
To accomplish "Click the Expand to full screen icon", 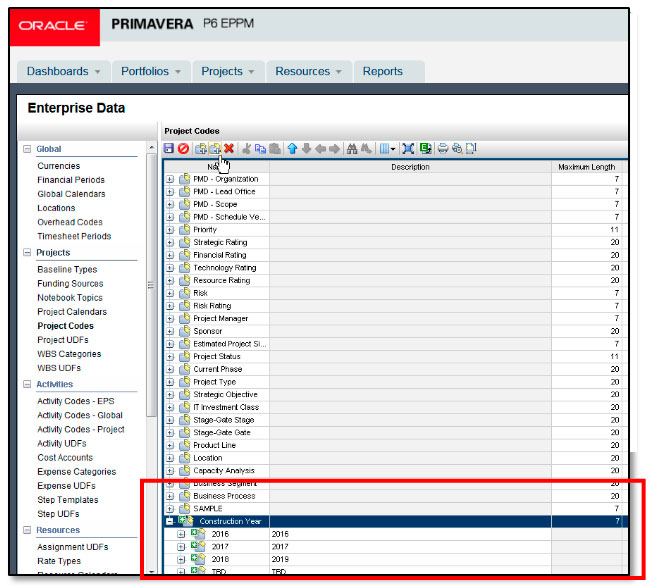I will point(408,148).
